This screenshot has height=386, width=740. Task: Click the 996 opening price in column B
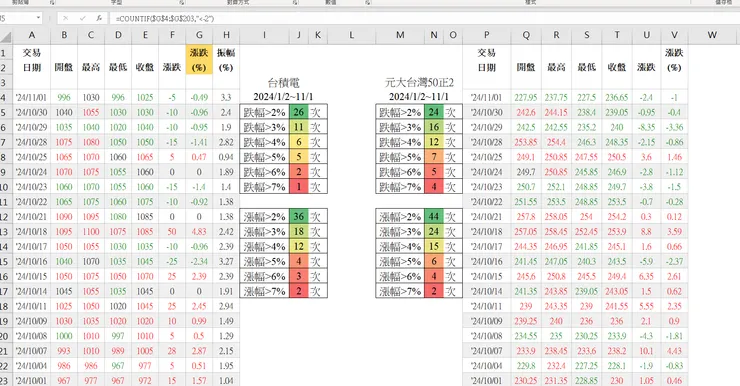[64, 98]
